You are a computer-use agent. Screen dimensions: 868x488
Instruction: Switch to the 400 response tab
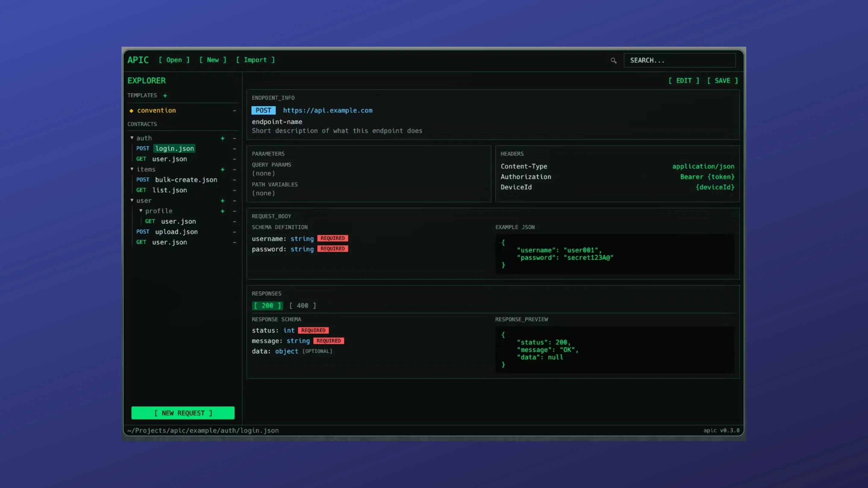pos(302,305)
